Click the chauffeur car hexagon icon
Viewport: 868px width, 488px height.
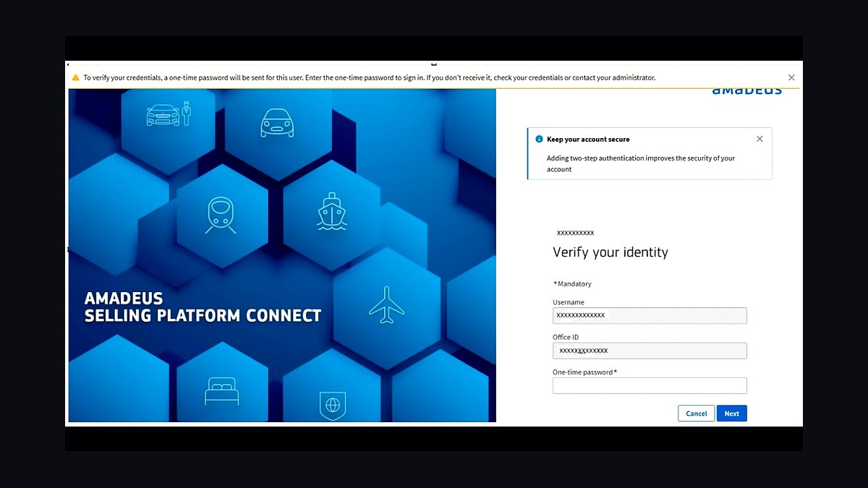[168, 114]
